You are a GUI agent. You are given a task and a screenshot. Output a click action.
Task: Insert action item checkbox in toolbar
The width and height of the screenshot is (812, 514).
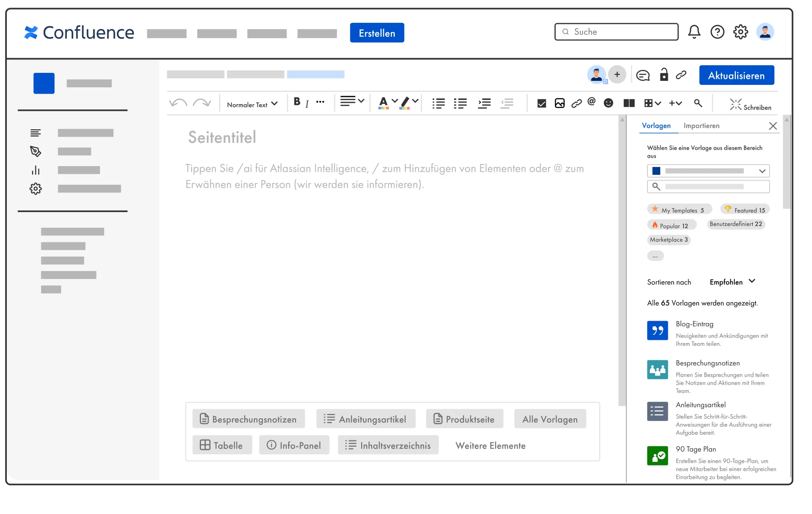(x=541, y=104)
